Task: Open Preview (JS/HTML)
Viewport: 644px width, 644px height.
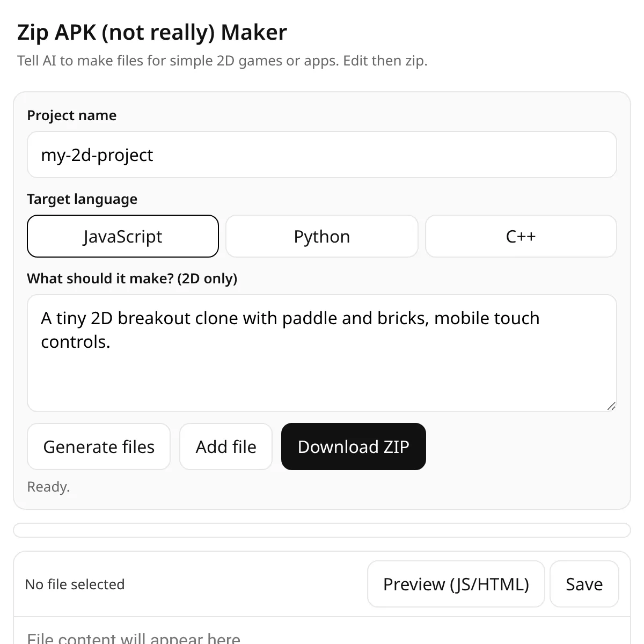Action: [456, 584]
